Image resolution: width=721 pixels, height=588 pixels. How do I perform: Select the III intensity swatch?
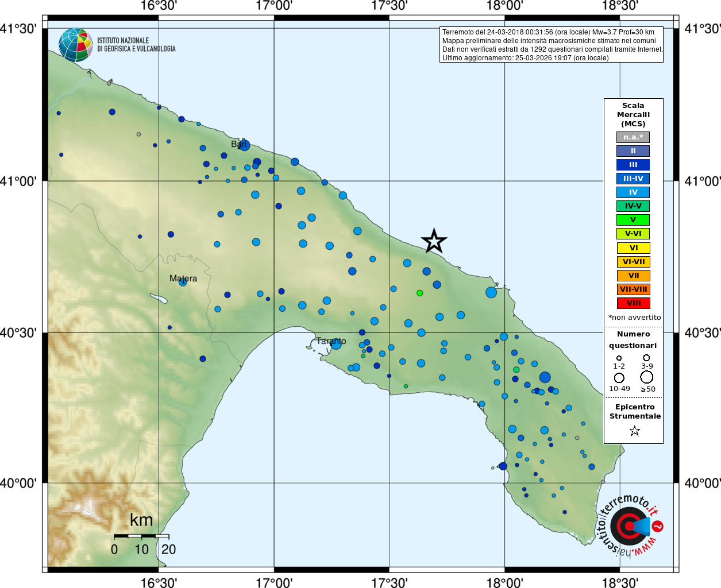(x=633, y=165)
